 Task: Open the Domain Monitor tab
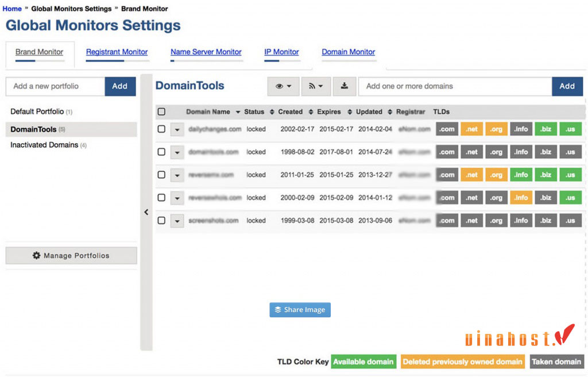(x=349, y=52)
